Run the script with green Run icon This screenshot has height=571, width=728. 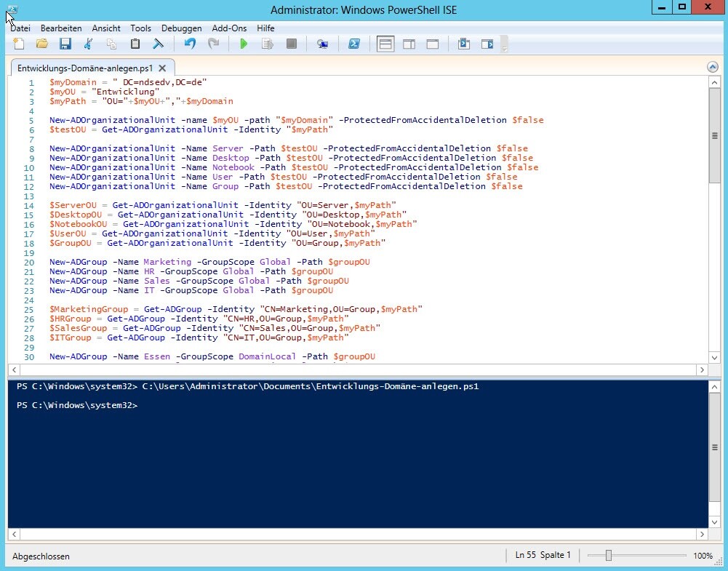tap(244, 44)
